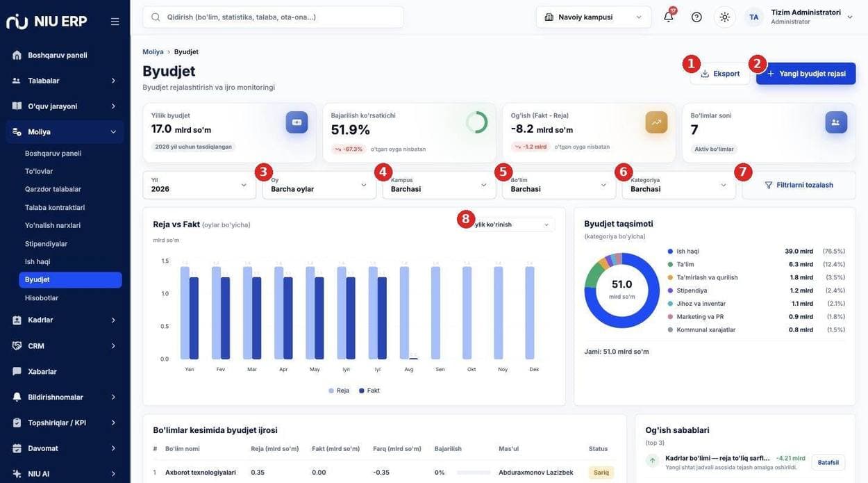Toggle light/dark theme sun icon

coord(725,17)
